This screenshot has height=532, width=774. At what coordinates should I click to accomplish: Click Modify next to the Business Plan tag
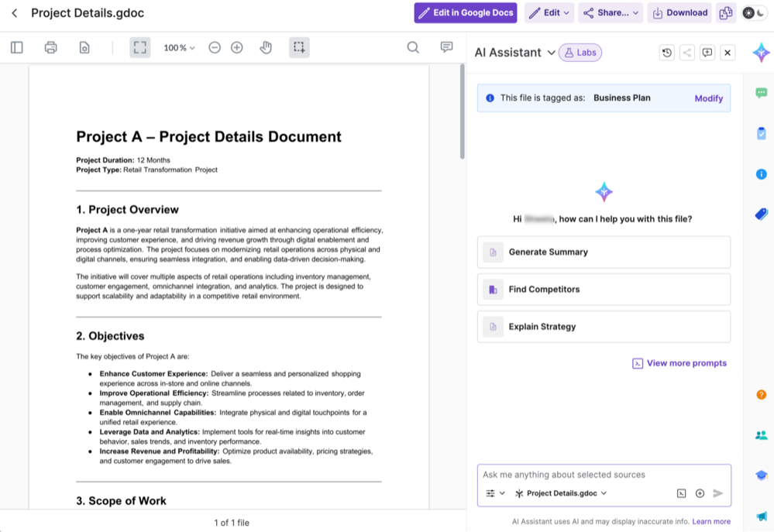[x=708, y=98]
